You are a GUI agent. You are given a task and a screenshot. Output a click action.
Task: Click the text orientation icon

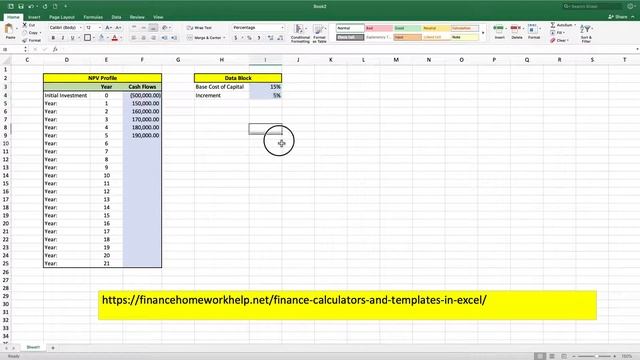click(x=164, y=27)
